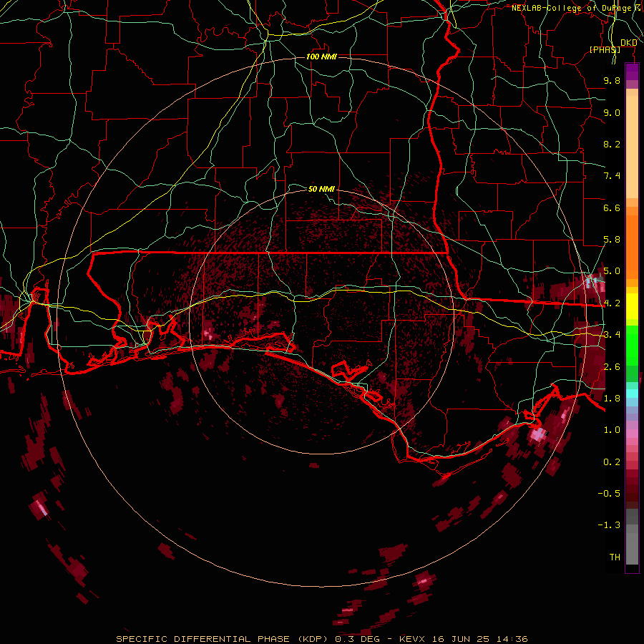Pick the purple band atop the color bar

[632, 72]
